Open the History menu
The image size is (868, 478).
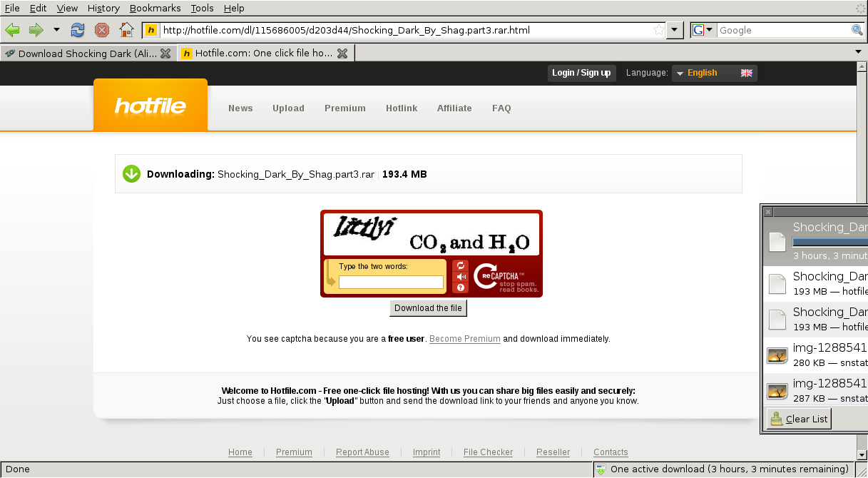(x=103, y=8)
